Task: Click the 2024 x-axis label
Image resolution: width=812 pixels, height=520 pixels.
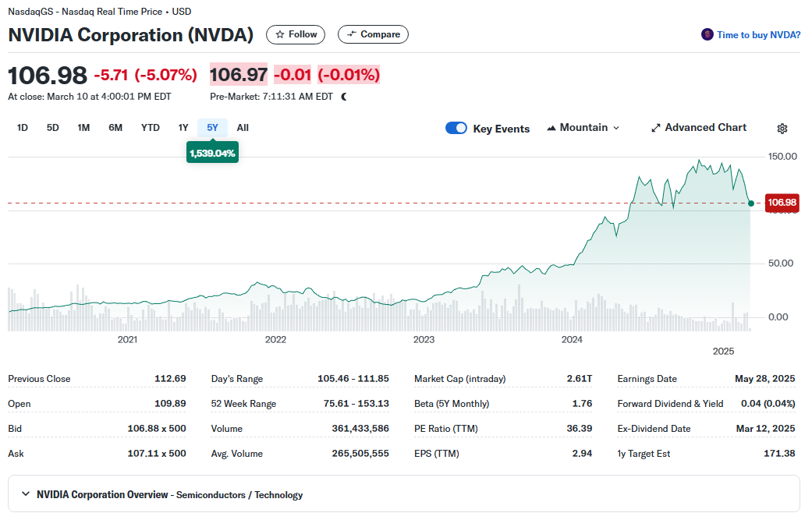Action: click(x=572, y=339)
